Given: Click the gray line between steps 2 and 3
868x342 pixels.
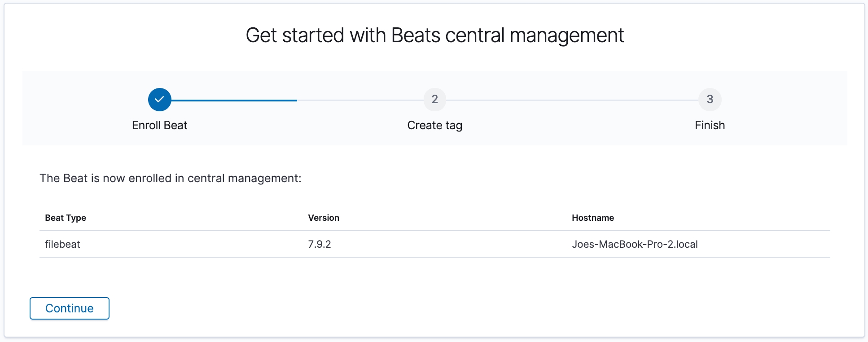Looking at the screenshot, I should 572,100.
